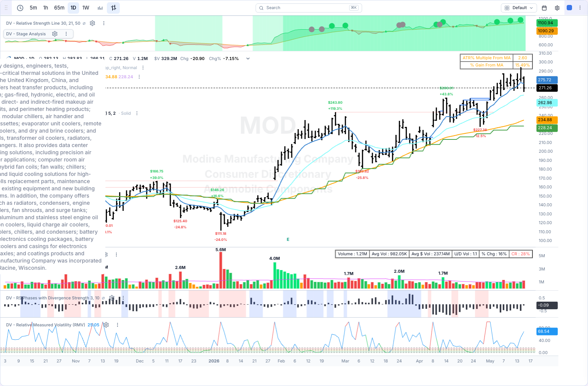This screenshot has height=386, width=588.
Task: Open three-dot menu beside 'top_right, Normal' indicator
Action: 143,68
